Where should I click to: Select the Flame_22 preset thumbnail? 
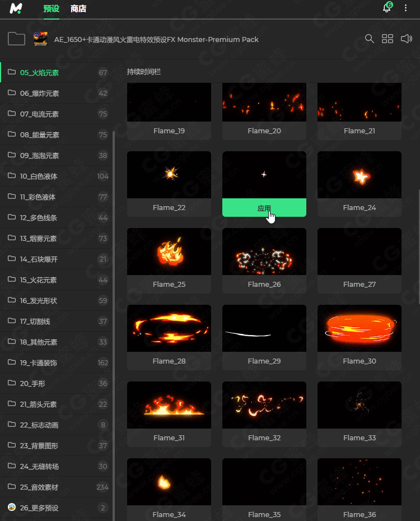169,175
